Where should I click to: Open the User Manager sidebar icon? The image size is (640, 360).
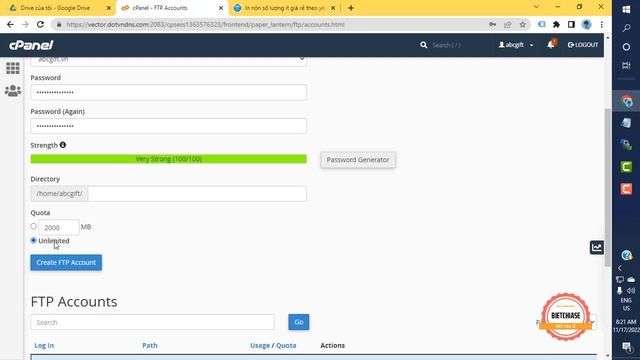[x=13, y=91]
